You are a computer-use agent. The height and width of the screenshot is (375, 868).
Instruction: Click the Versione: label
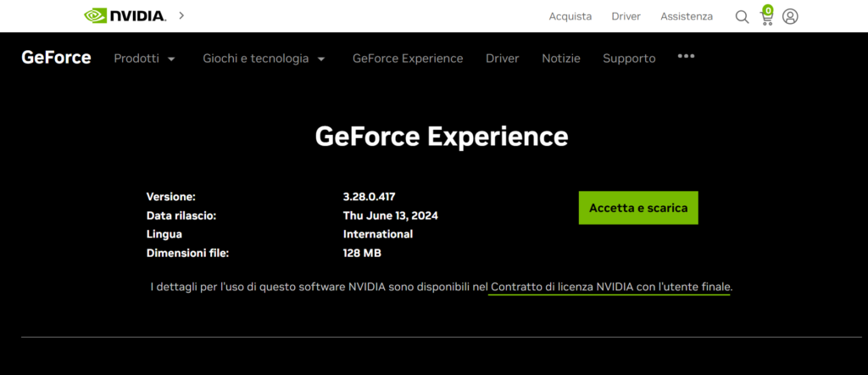coord(171,196)
